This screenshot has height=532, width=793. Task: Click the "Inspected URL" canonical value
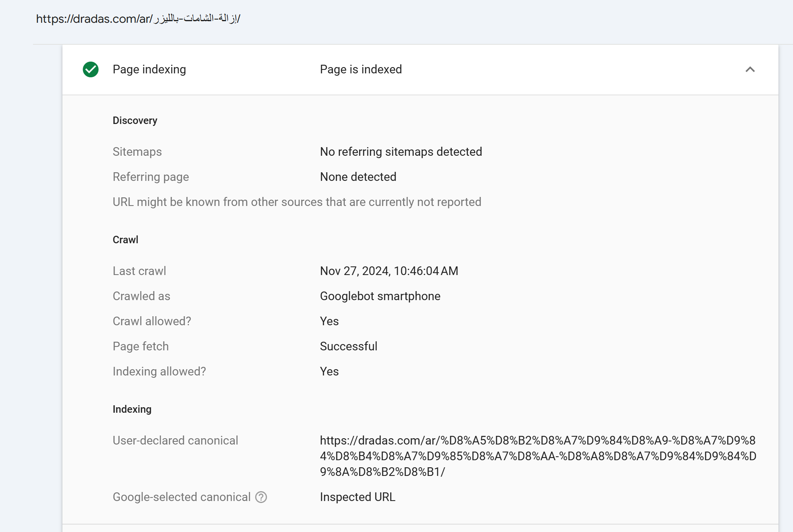357,497
